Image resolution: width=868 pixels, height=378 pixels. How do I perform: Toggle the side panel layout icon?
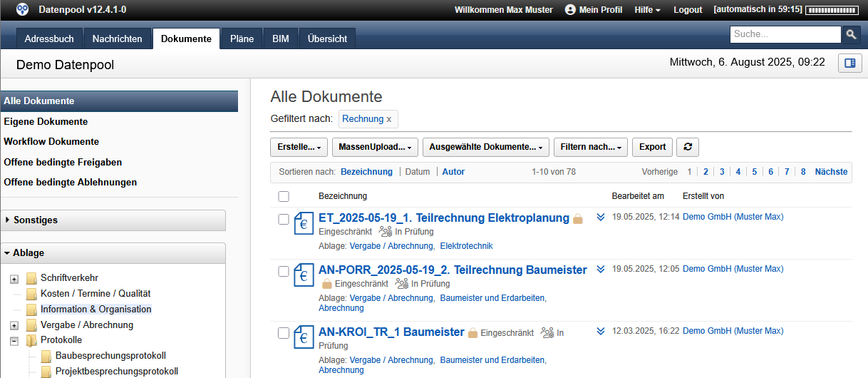click(849, 63)
